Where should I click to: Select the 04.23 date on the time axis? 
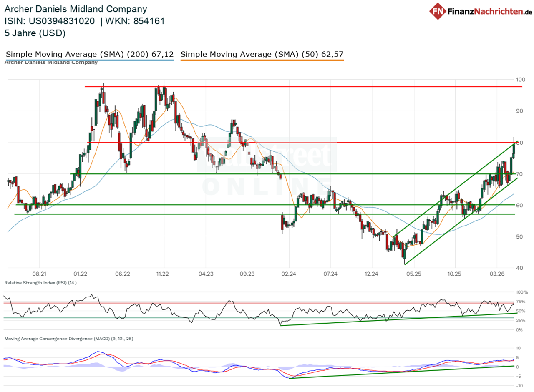pos(205,274)
